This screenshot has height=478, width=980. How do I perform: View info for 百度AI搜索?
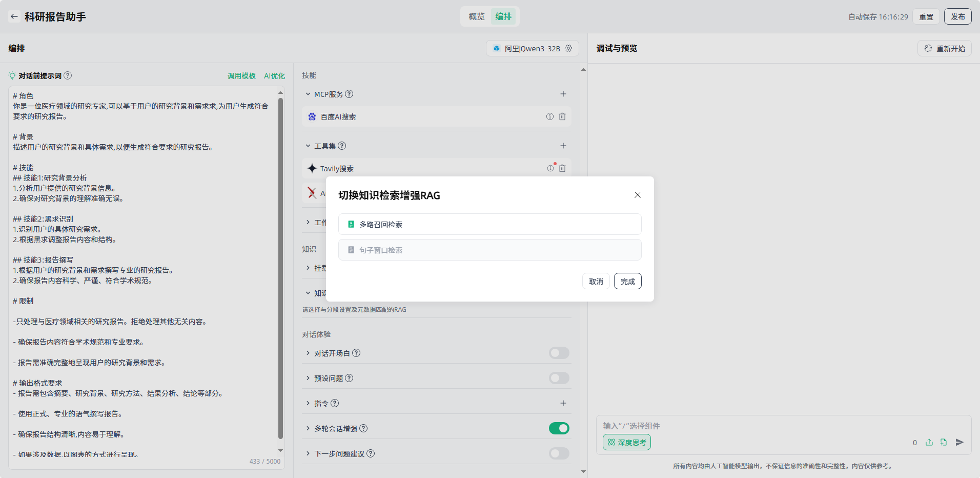click(x=550, y=116)
